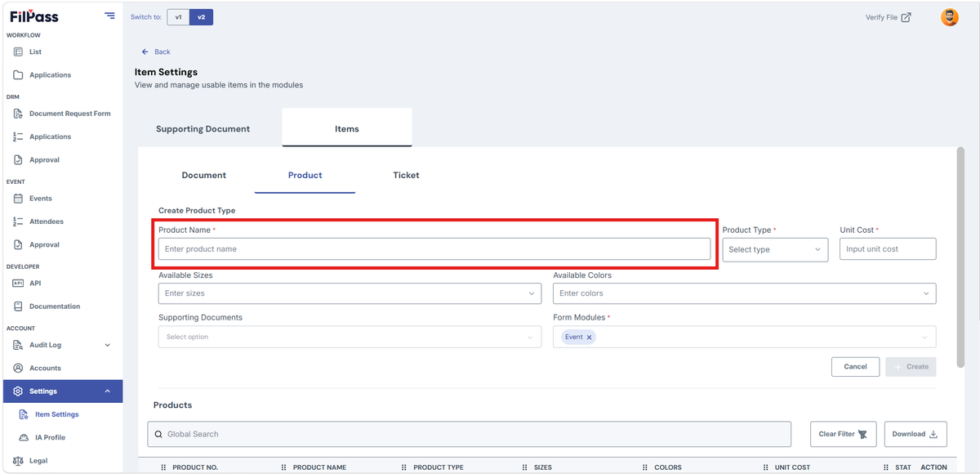Select the Product sub-tab
Screen dimensions: 980x474
(305, 175)
